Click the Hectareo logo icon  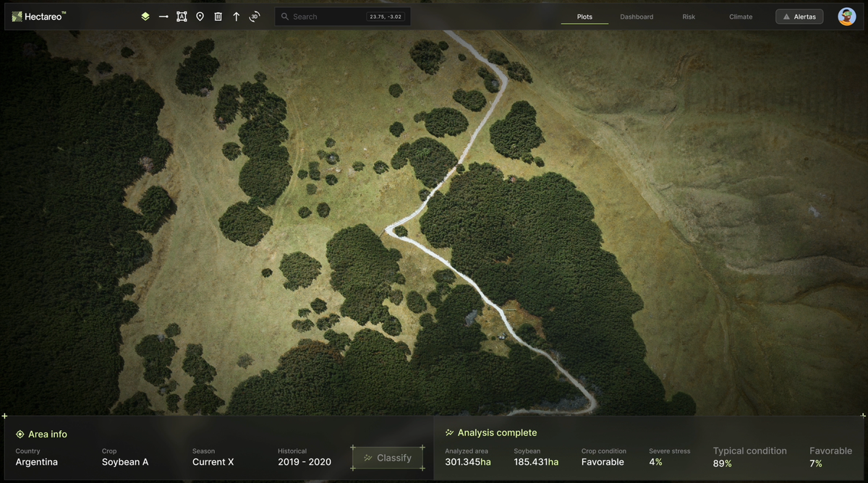(x=17, y=16)
